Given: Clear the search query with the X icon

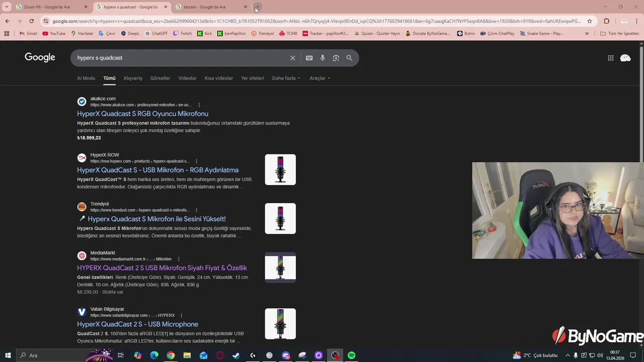Looking at the screenshot, I should click(293, 58).
